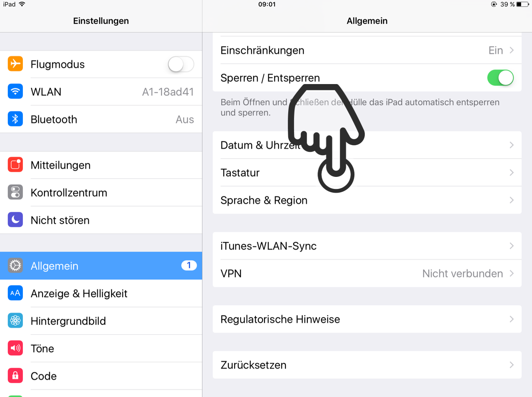Image resolution: width=532 pixels, height=397 pixels.
Task: Open Sprache & Region settings
Action: tap(367, 200)
